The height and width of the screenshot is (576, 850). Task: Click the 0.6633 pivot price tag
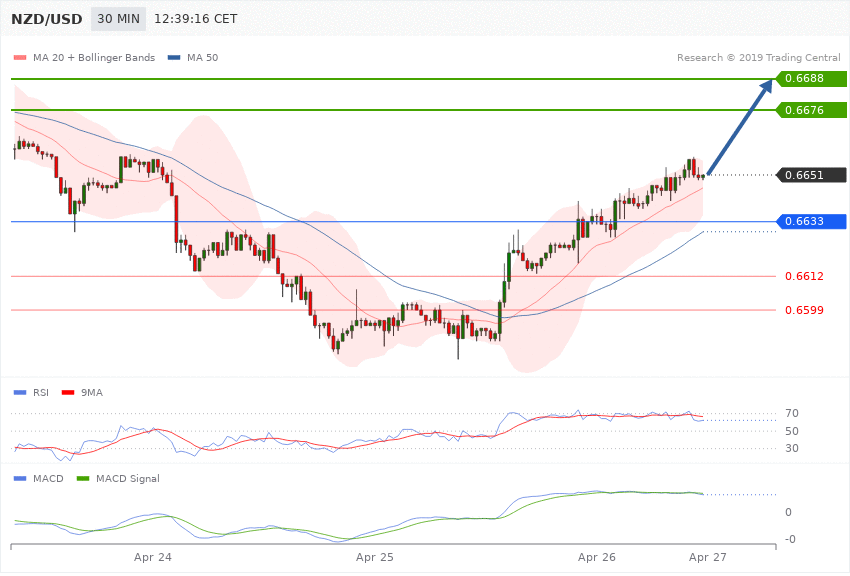(x=811, y=221)
